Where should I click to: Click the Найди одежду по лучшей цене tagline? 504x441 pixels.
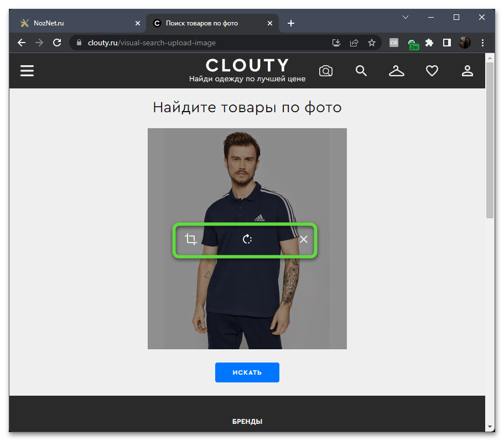coord(247,79)
